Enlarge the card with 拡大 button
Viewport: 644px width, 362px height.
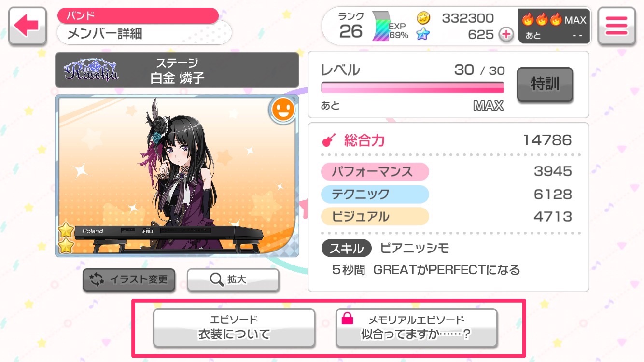pyautogui.click(x=233, y=280)
